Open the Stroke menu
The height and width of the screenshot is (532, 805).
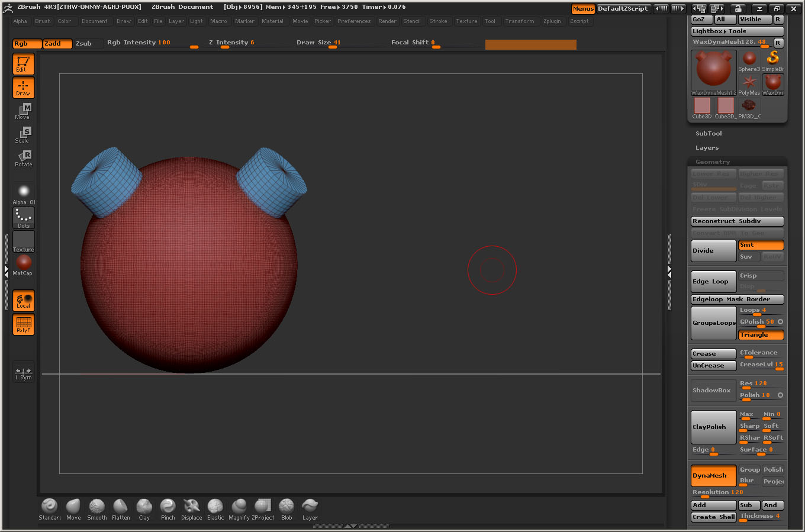pyautogui.click(x=438, y=21)
